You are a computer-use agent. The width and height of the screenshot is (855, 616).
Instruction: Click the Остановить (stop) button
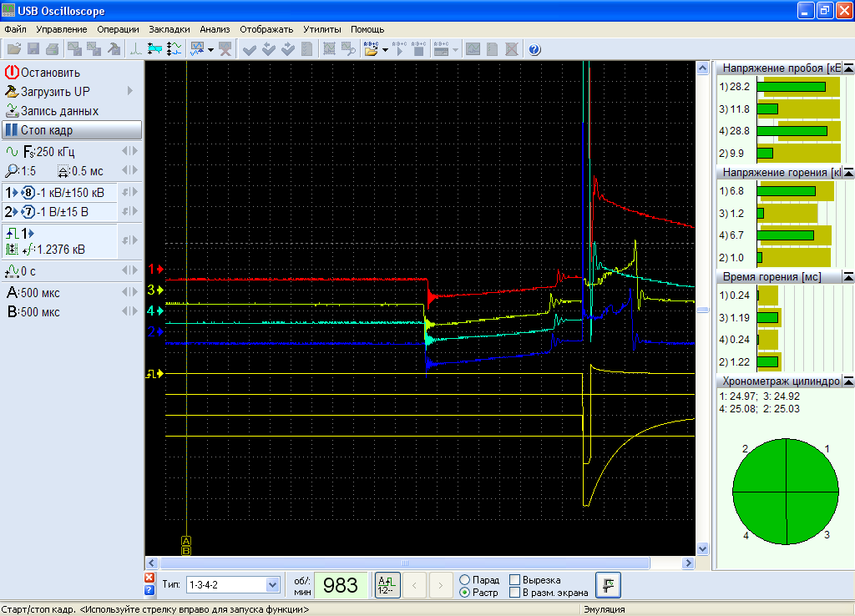pos(50,73)
